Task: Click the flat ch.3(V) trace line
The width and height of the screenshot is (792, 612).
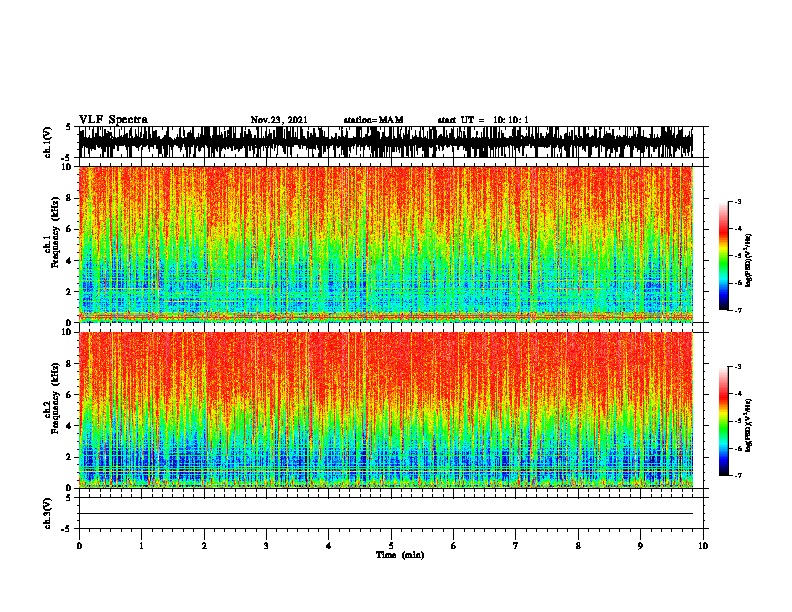Action: tap(386, 514)
